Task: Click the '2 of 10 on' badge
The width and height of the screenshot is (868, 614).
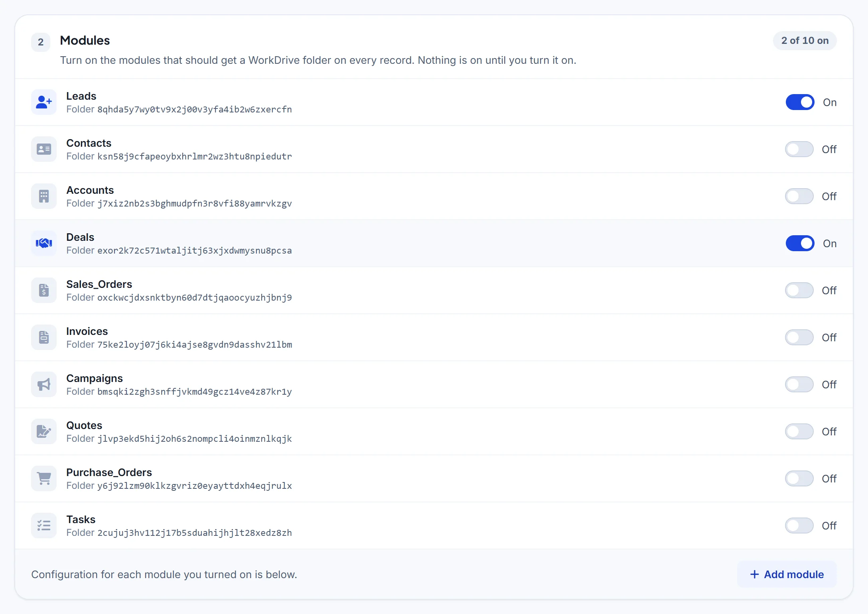Action: tap(805, 41)
